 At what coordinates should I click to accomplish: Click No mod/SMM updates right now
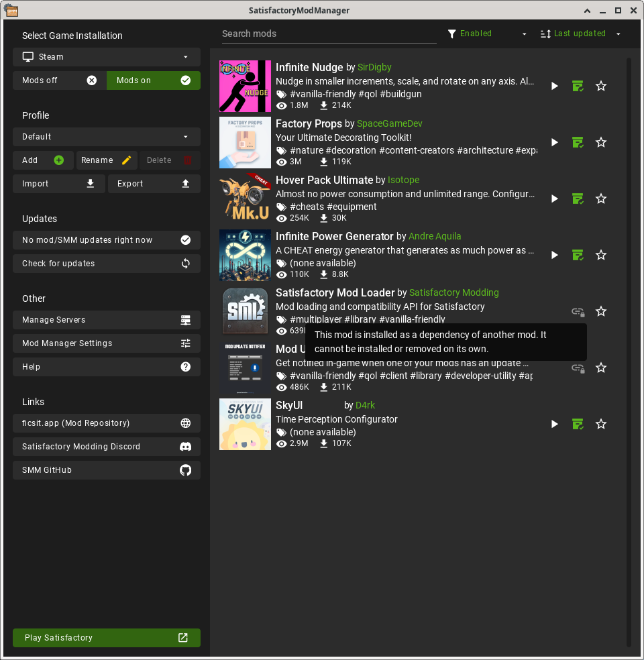pyautogui.click(x=107, y=240)
